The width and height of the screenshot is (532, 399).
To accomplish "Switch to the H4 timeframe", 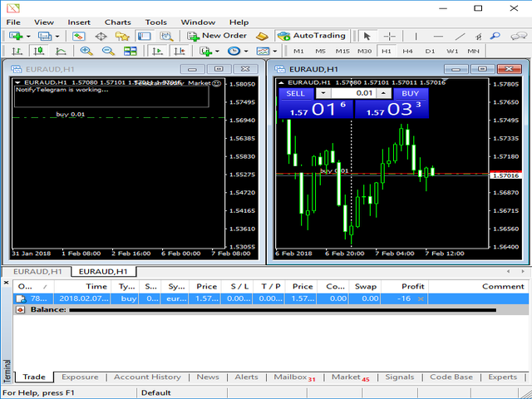I will (x=408, y=52).
